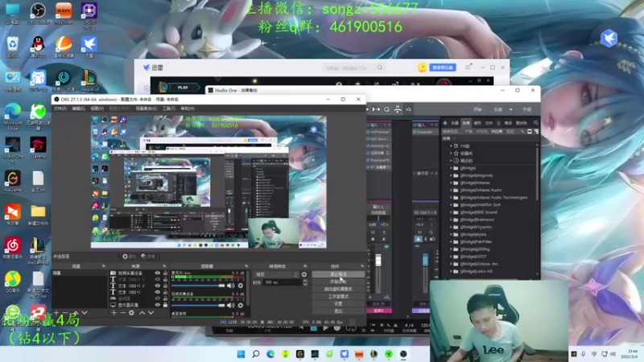The width and height of the screenshot is (644, 362).
Task: Toggle Mute M on 输入 L channel
Action: pos(373,232)
